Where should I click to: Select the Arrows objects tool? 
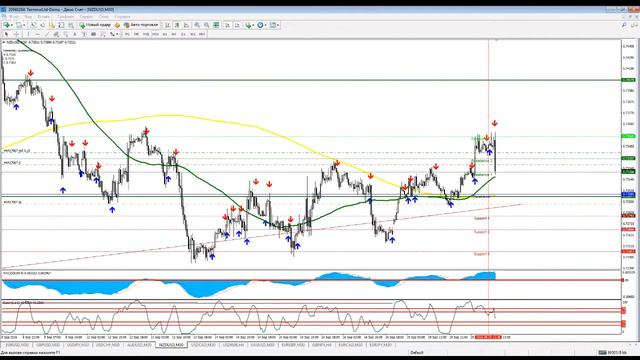pos(112,34)
